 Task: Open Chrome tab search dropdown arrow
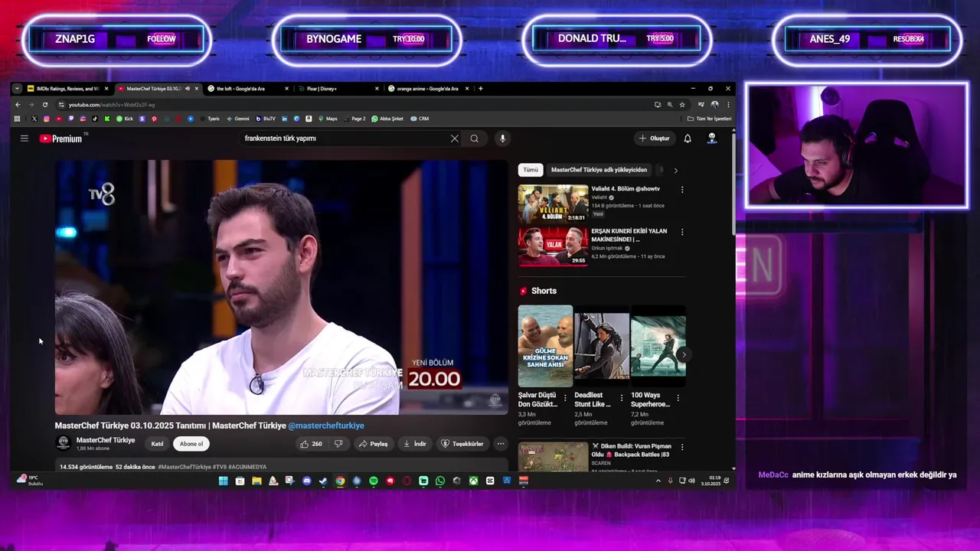[17, 89]
